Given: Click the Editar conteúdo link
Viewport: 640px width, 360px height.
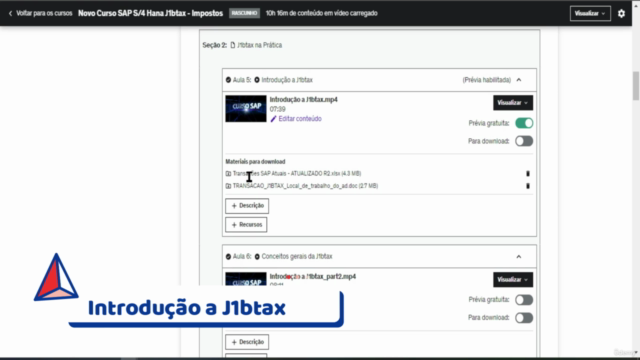Looking at the screenshot, I should (300, 119).
